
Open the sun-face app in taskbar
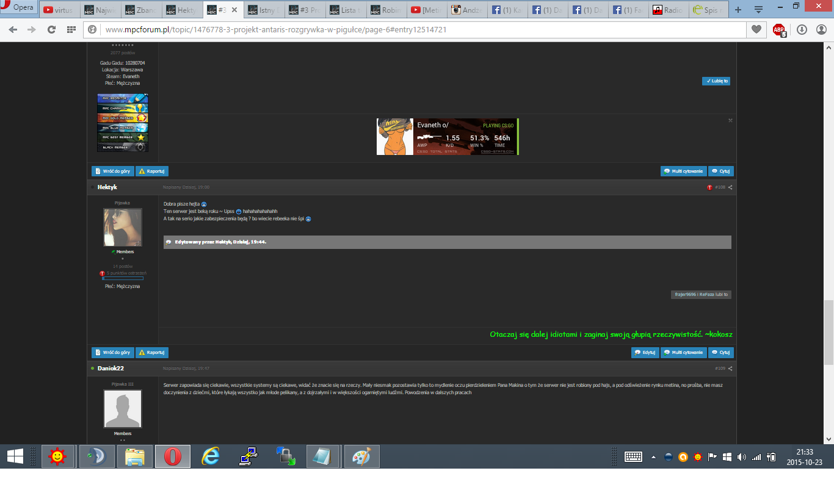point(58,456)
